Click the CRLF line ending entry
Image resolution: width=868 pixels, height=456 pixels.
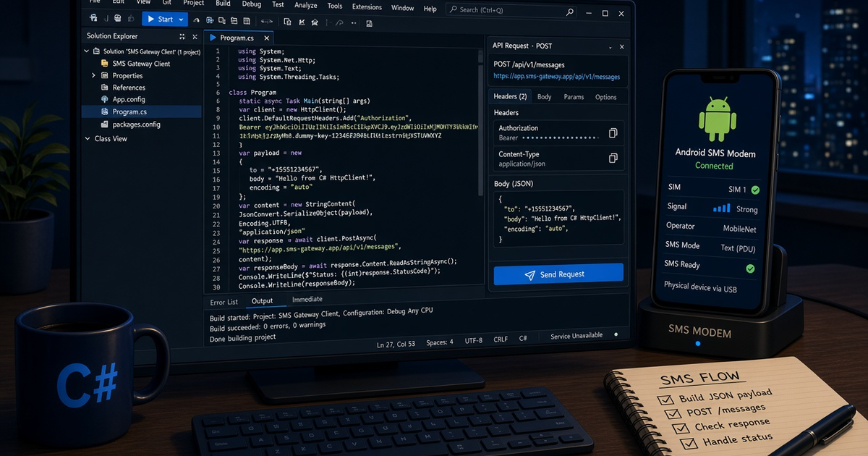click(x=501, y=339)
